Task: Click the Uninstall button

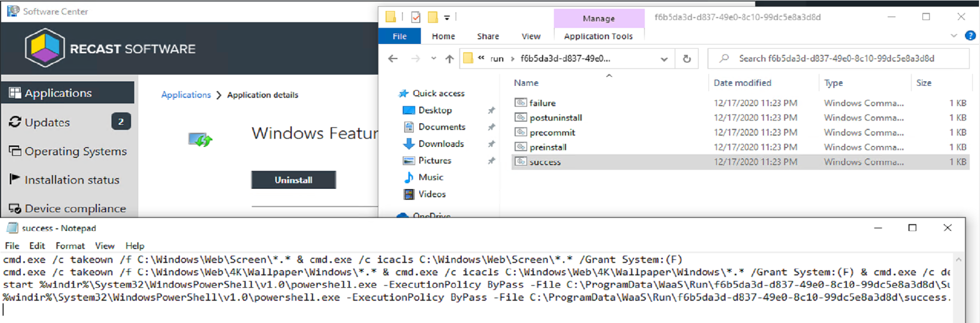Action: (x=293, y=180)
